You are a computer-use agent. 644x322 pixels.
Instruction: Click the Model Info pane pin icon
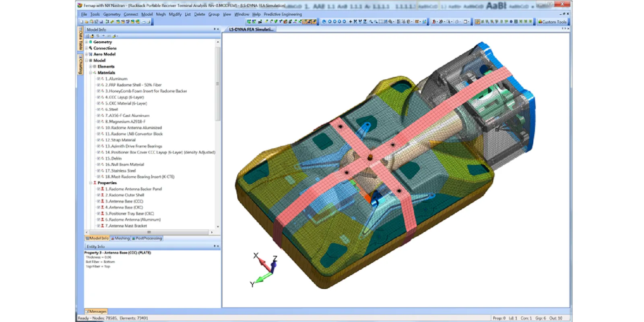coord(215,29)
